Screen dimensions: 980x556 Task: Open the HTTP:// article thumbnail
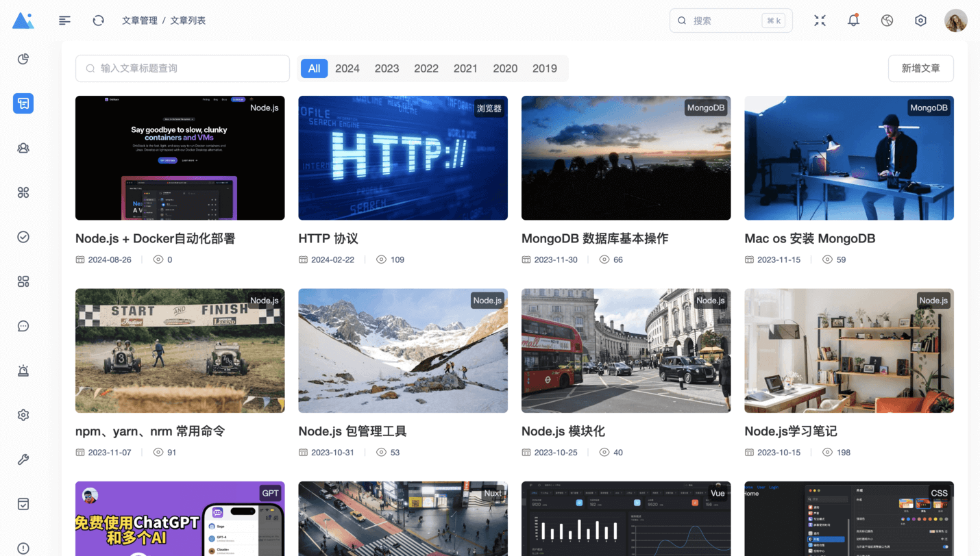[403, 157]
